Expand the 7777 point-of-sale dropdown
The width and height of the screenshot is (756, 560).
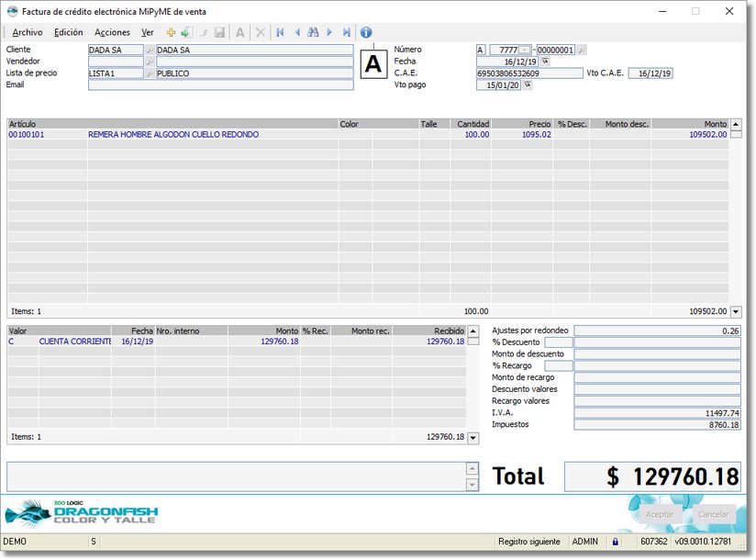pos(524,50)
